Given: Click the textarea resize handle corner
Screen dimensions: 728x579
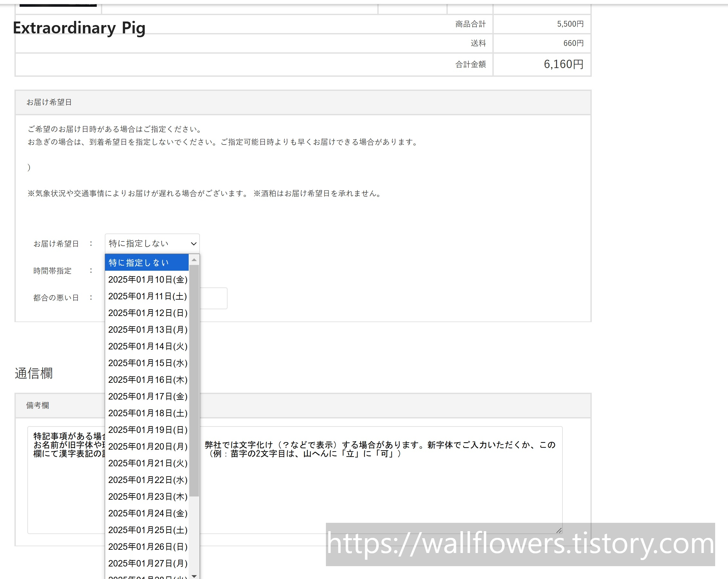Looking at the screenshot, I should pyautogui.click(x=559, y=531).
